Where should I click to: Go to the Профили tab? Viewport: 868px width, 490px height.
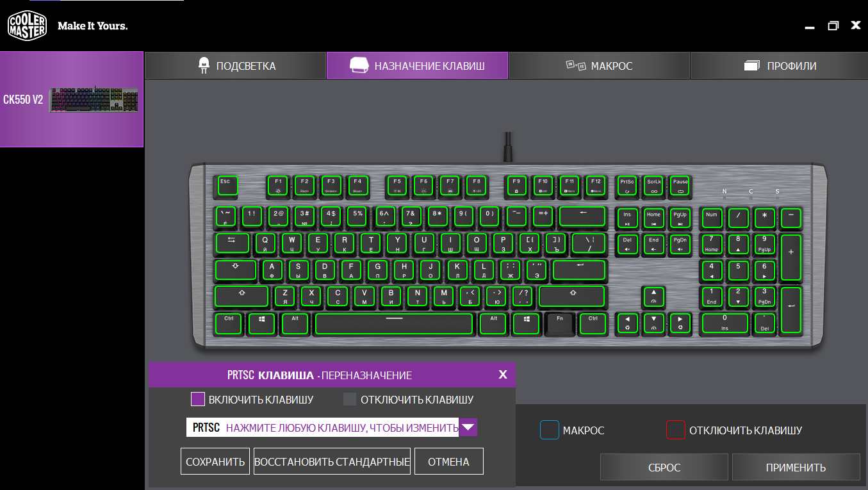click(779, 65)
